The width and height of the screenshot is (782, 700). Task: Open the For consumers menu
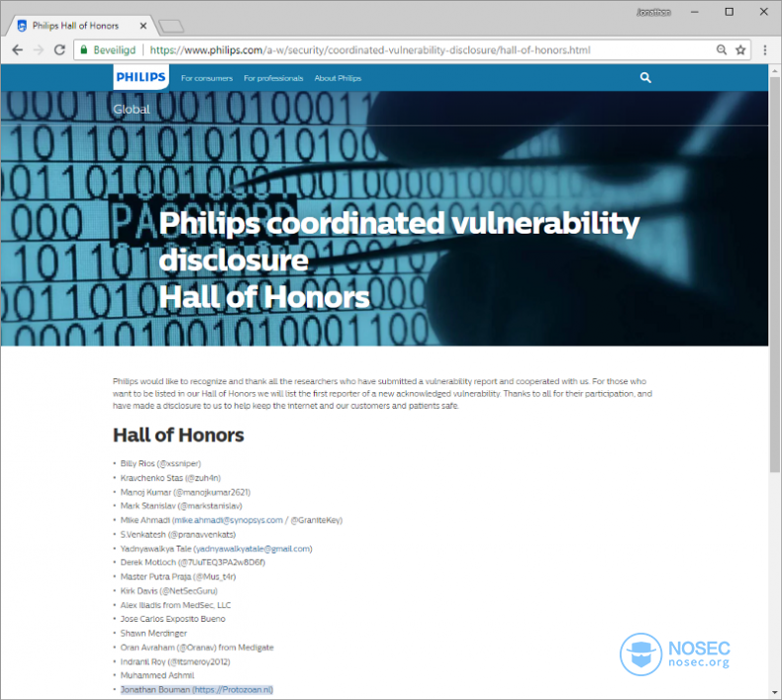207,78
